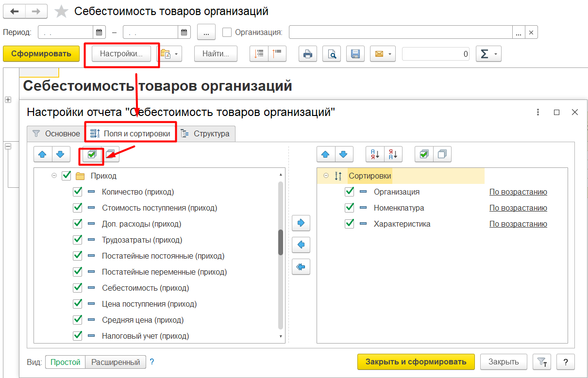Viewport: 588px width, 378px height.
Task: Toggle Количество (приход) checkbox
Action: (x=77, y=192)
